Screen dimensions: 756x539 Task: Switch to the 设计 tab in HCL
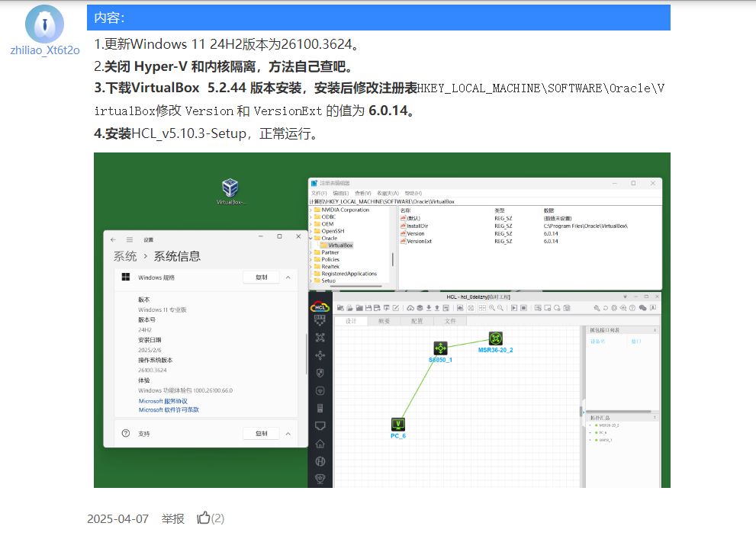(x=351, y=321)
